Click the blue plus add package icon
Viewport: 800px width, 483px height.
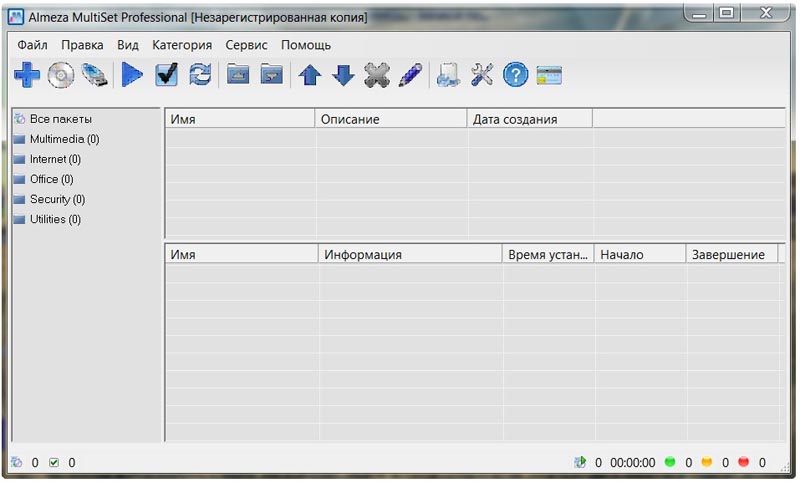tap(27, 75)
